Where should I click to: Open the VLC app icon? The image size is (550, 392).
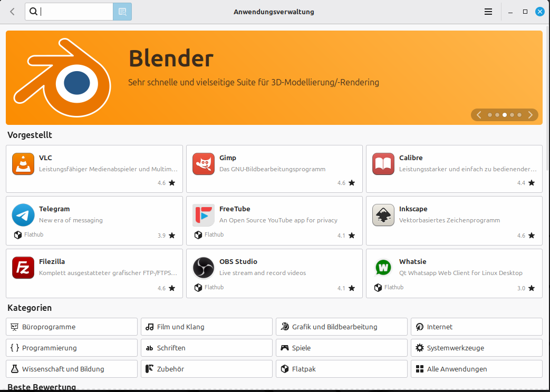[23, 163]
